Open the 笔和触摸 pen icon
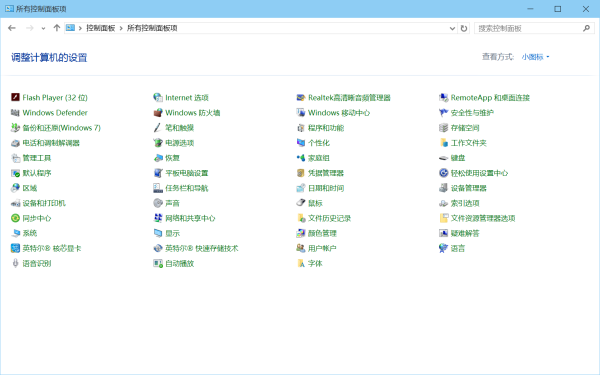 pos(158,127)
